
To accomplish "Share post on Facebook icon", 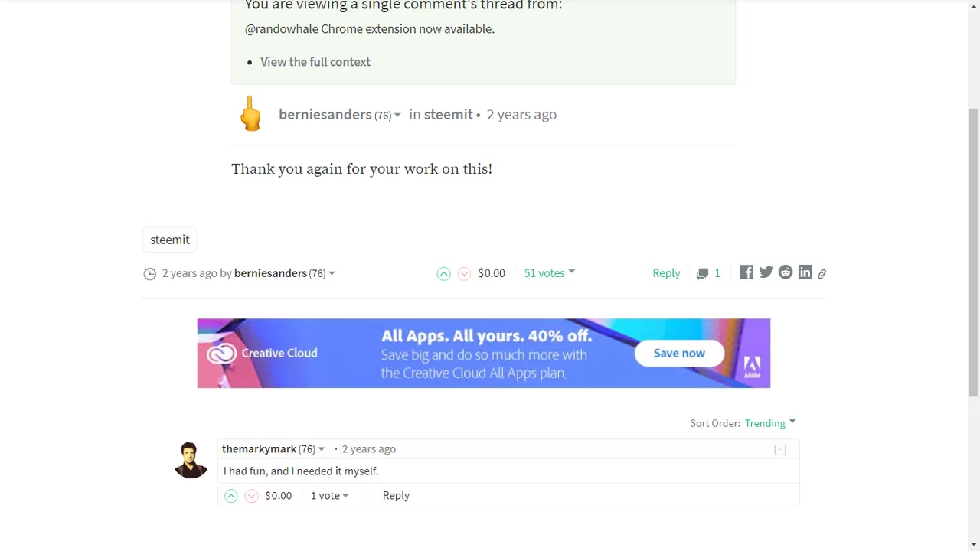I will click(x=746, y=272).
